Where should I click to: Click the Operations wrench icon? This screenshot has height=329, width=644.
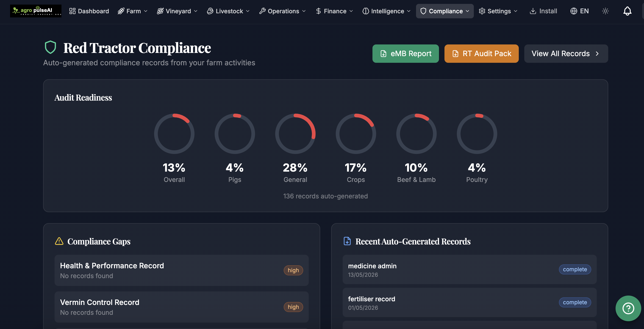(262, 11)
